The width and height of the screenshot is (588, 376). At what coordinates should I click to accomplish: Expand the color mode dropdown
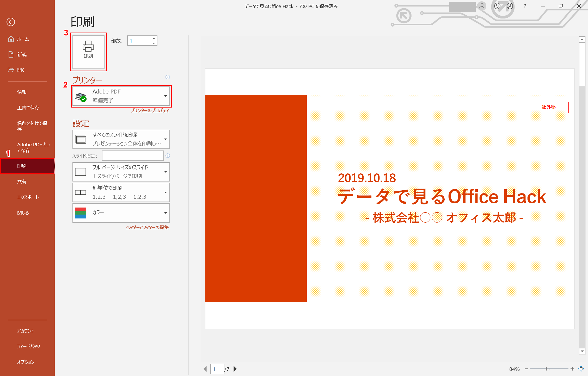point(121,213)
